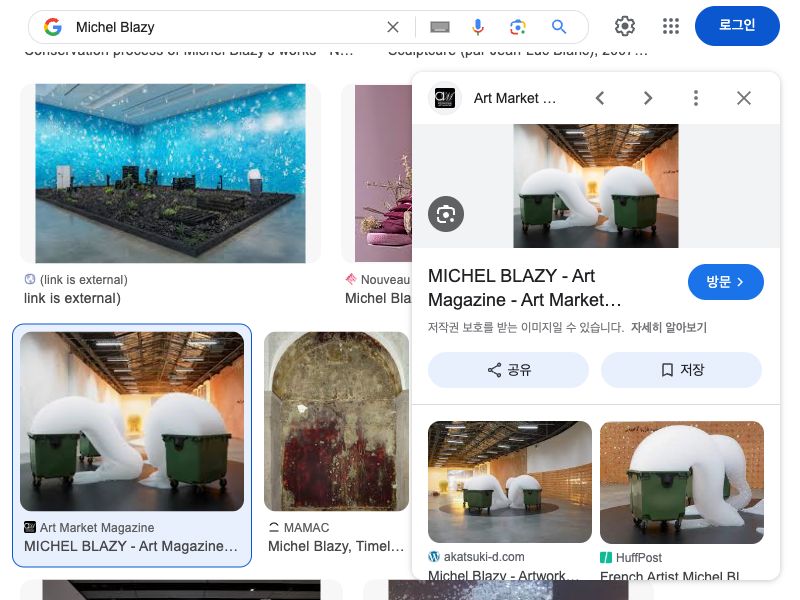
Task: Start voice search with microphone icon
Action: 478,27
